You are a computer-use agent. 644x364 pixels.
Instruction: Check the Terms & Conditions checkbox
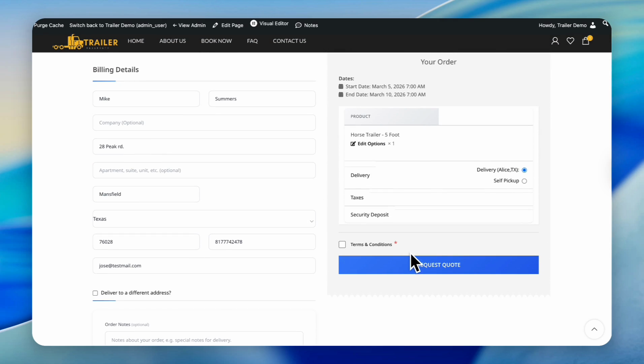pyautogui.click(x=342, y=245)
